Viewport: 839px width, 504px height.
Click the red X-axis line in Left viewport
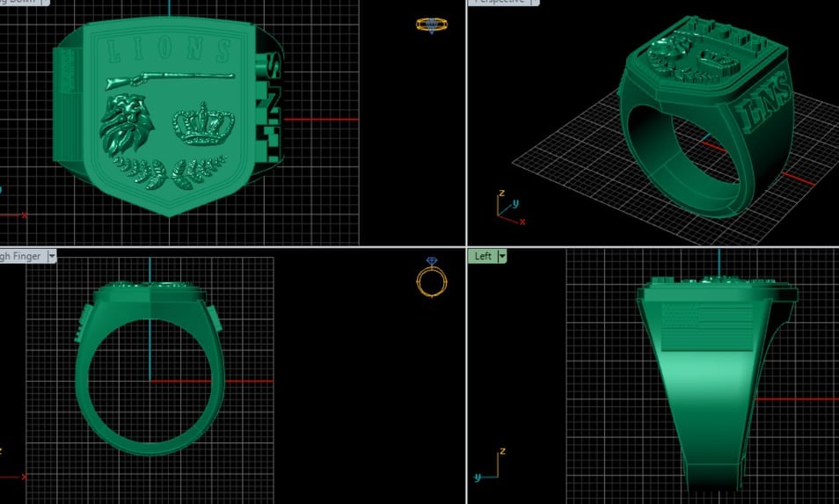click(796, 398)
